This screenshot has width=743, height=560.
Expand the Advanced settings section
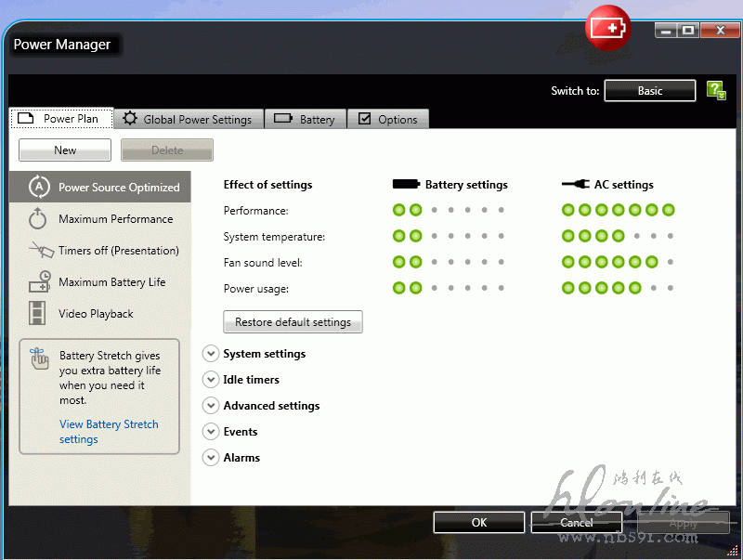tap(211, 406)
